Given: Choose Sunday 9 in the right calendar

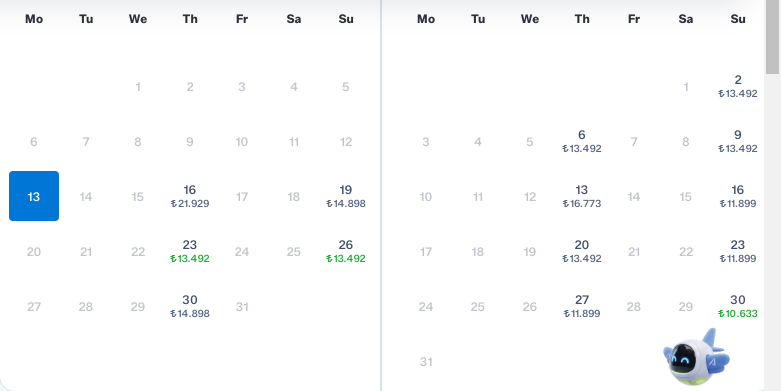Looking at the screenshot, I should pyautogui.click(x=738, y=141).
